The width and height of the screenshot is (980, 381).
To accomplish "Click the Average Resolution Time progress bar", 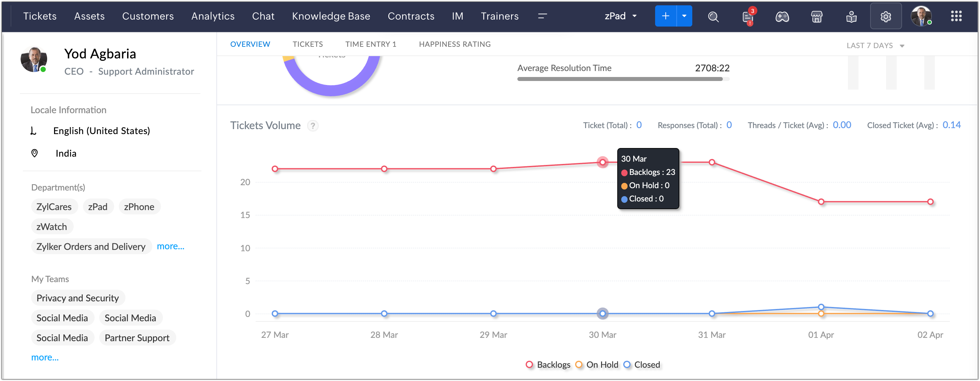I will (623, 79).
